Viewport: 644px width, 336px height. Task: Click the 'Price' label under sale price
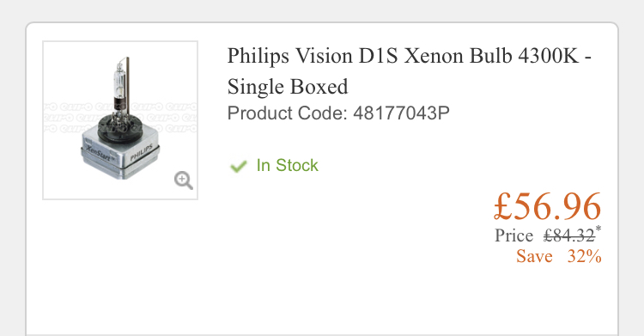tap(513, 235)
